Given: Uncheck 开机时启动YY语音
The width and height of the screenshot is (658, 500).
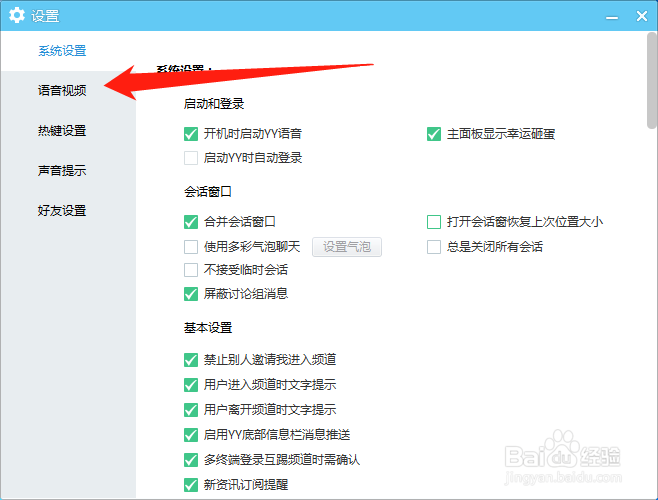Looking at the screenshot, I should 191,134.
